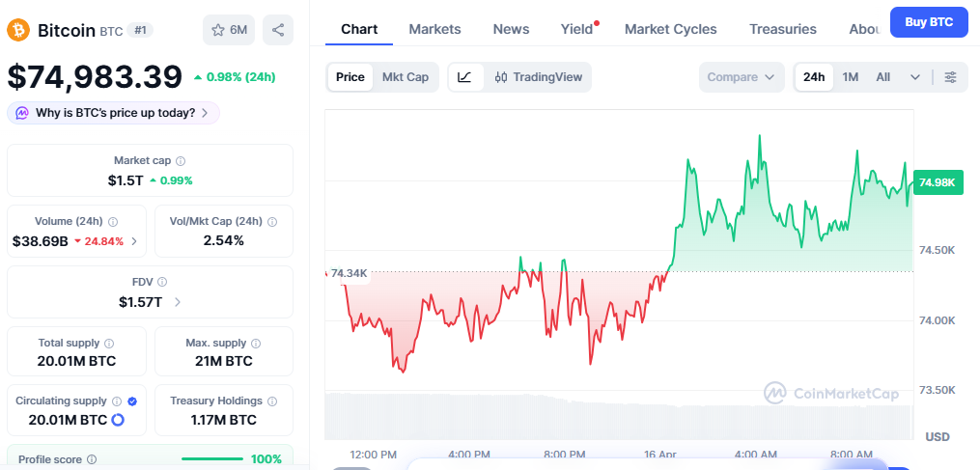Click the 74.98K current price label
The height and width of the screenshot is (470, 980).
tap(938, 182)
